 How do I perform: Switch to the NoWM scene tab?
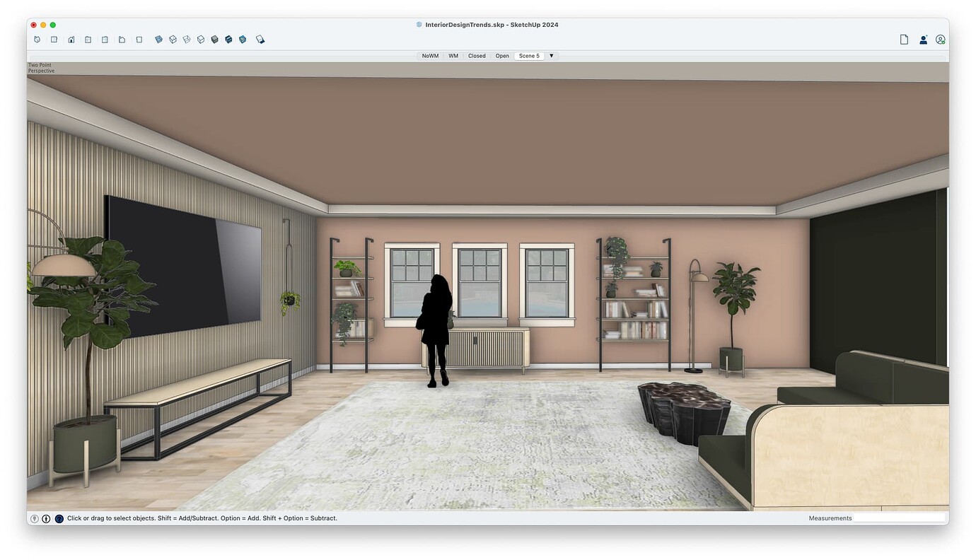[x=430, y=55]
